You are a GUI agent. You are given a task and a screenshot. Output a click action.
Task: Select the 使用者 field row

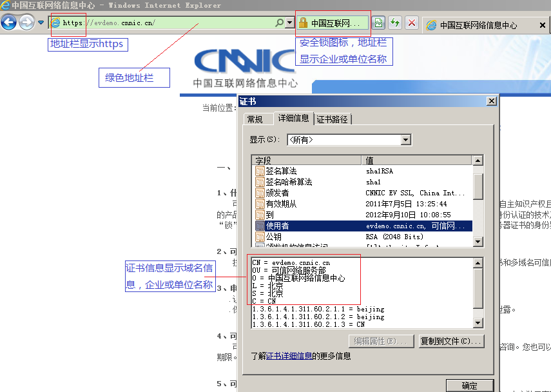pos(362,226)
